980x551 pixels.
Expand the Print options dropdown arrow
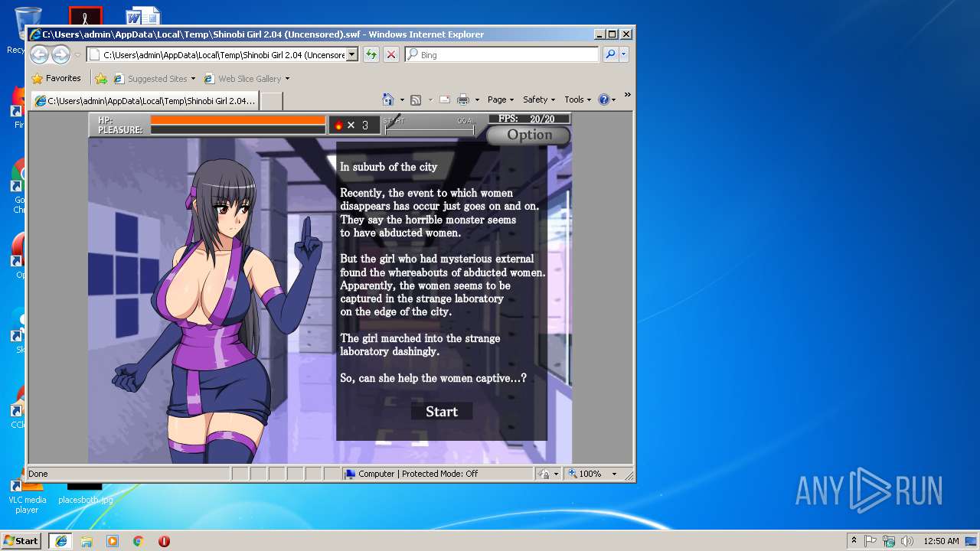pos(477,100)
